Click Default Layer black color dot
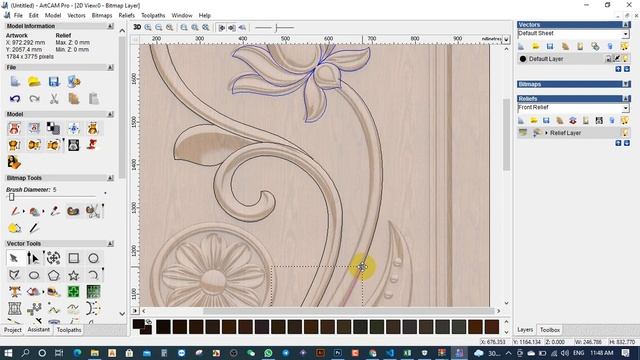The height and width of the screenshot is (360, 640). click(523, 59)
